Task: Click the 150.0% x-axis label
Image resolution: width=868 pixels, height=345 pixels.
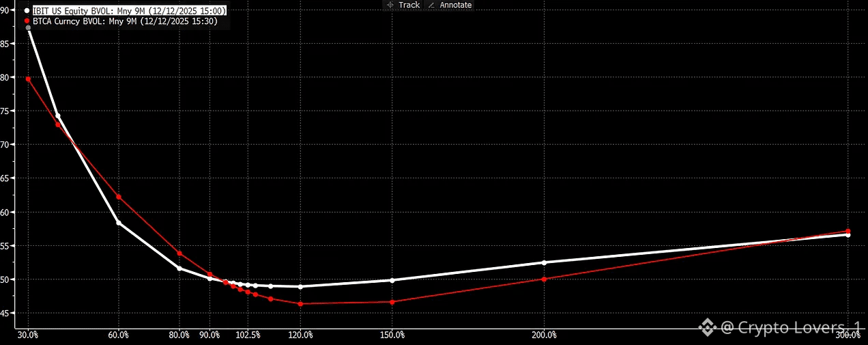Action: [392, 335]
